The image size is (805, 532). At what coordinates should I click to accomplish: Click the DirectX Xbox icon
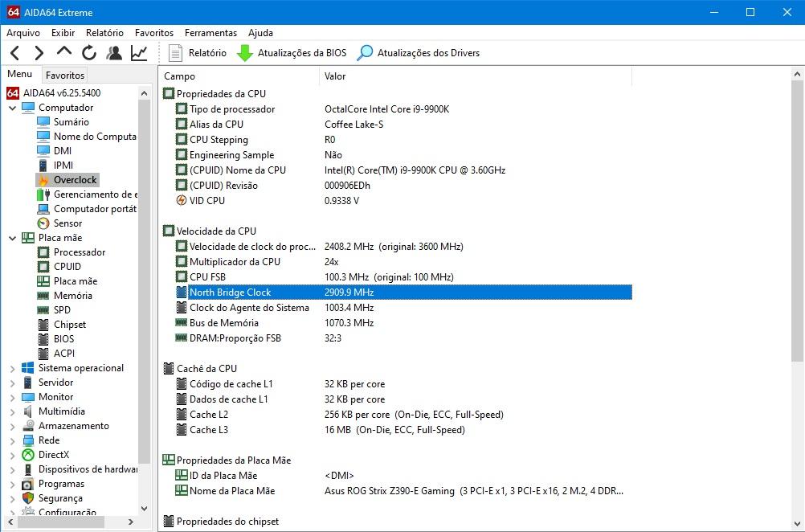point(28,455)
